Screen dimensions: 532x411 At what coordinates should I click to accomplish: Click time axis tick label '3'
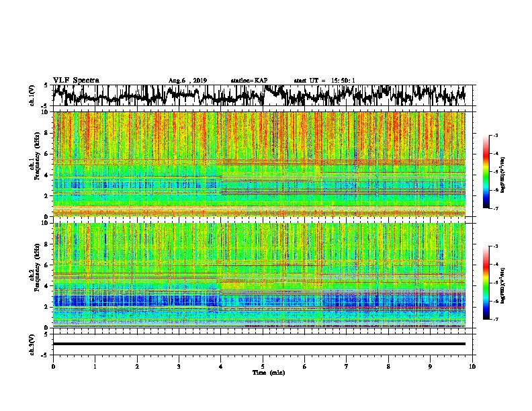coord(179,367)
